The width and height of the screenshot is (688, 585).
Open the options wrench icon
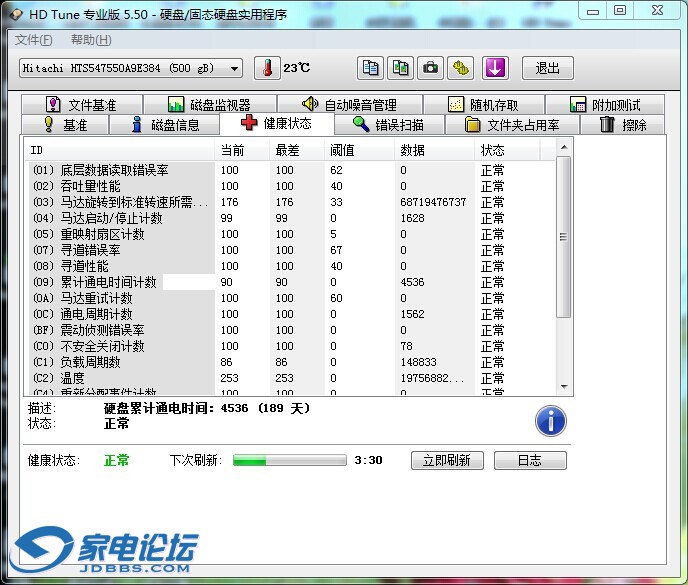tap(460, 68)
